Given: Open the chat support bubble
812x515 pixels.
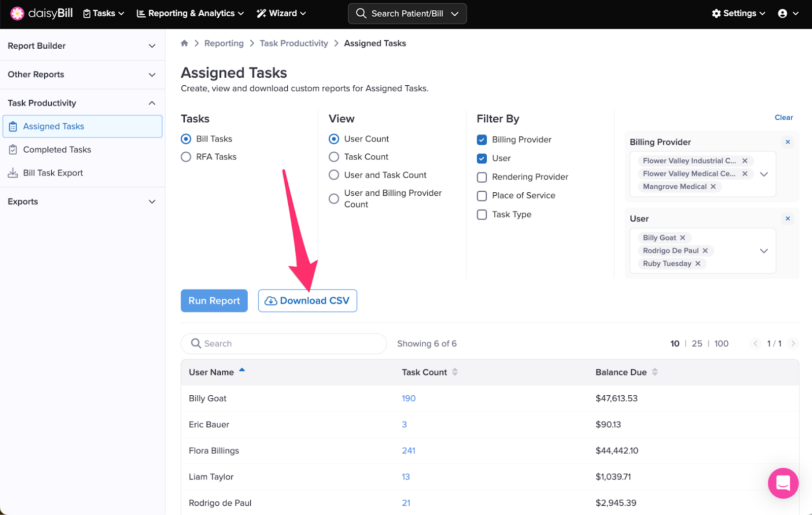Looking at the screenshot, I should [x=783, y=483].
